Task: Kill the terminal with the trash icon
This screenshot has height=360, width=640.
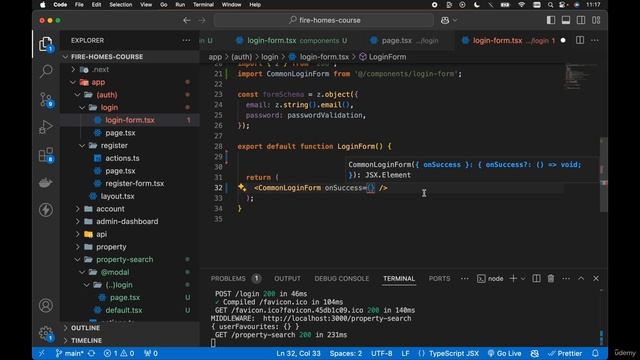Action: tap(551, 278)
